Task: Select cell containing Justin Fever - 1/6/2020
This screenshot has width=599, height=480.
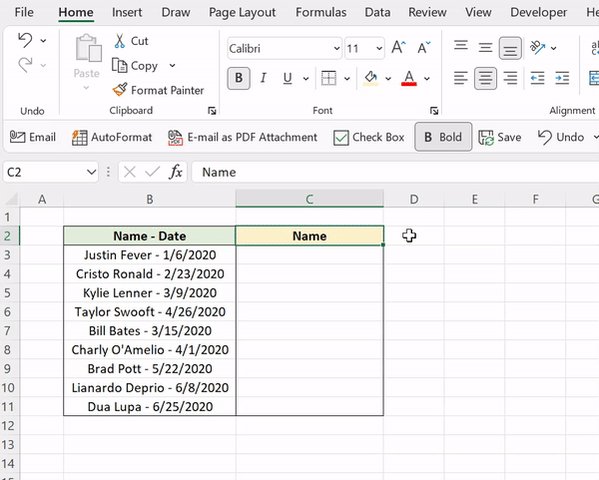Action: (150, 255)
